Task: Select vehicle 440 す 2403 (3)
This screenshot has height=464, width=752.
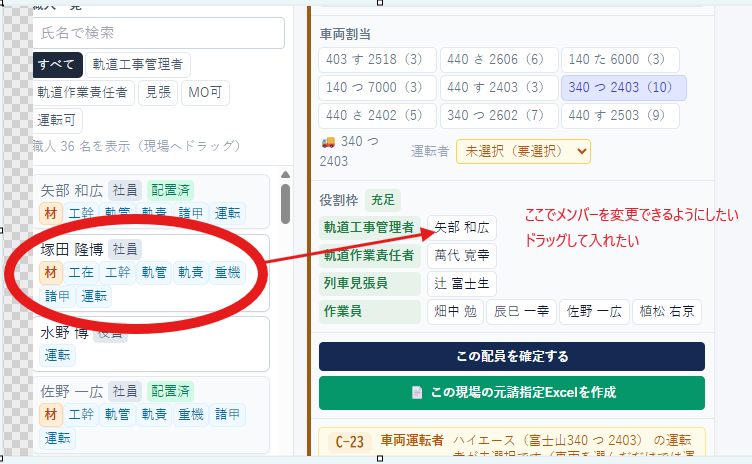Action: [499, 87]
